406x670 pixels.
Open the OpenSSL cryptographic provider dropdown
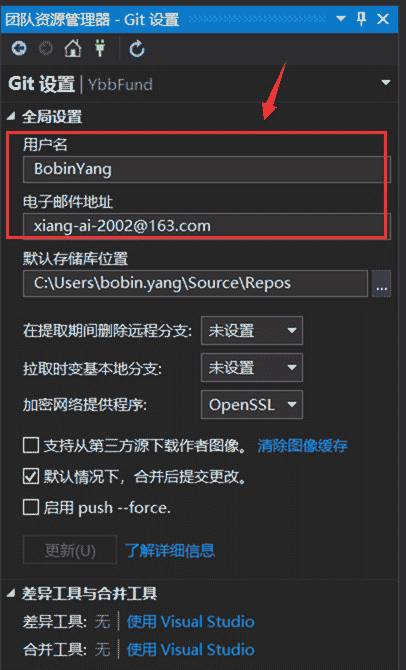[252, 404]
